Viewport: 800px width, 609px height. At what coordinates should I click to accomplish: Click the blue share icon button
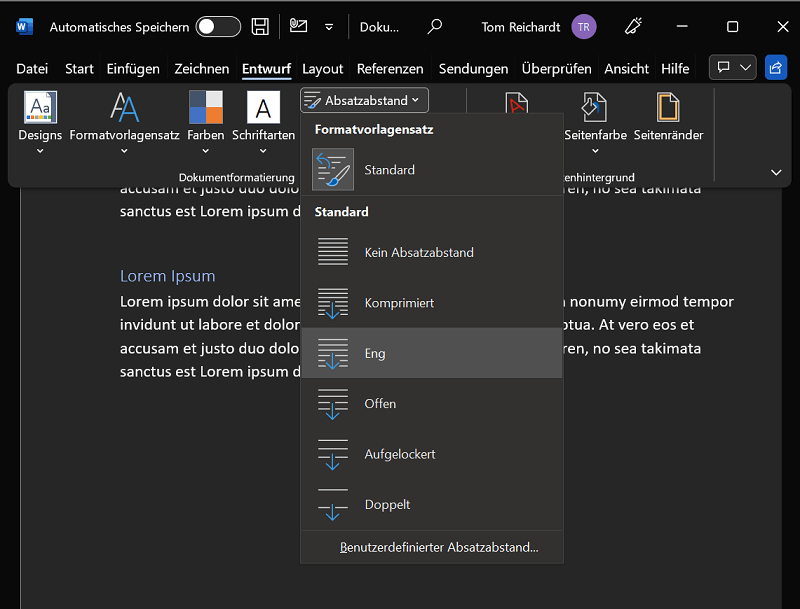pos(776,67)
